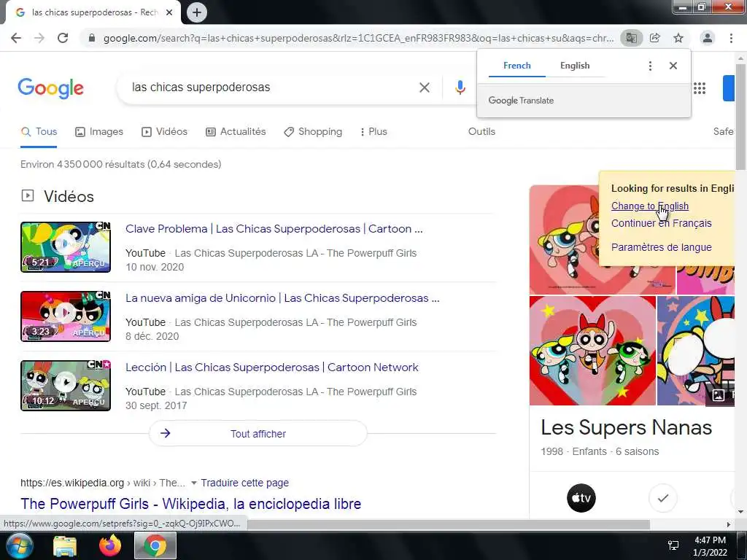The height and width of the screenshot is (560, 747).
Task: Open The Powerpuff Girls Wikipedia result
Action: pos(190,504)
